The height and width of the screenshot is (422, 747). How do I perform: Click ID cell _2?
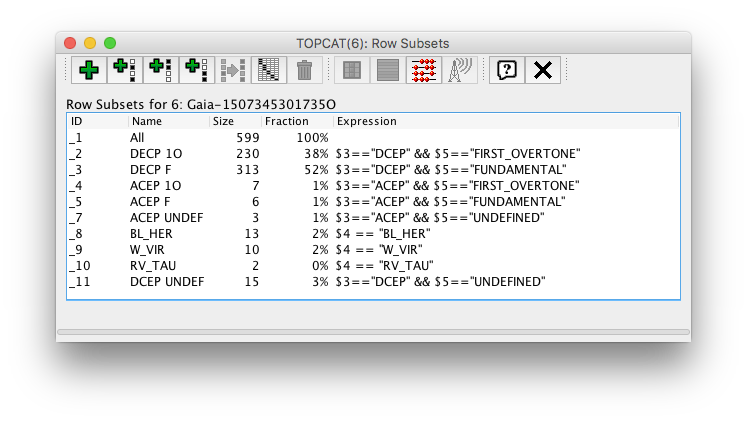[x=76, y=154]
